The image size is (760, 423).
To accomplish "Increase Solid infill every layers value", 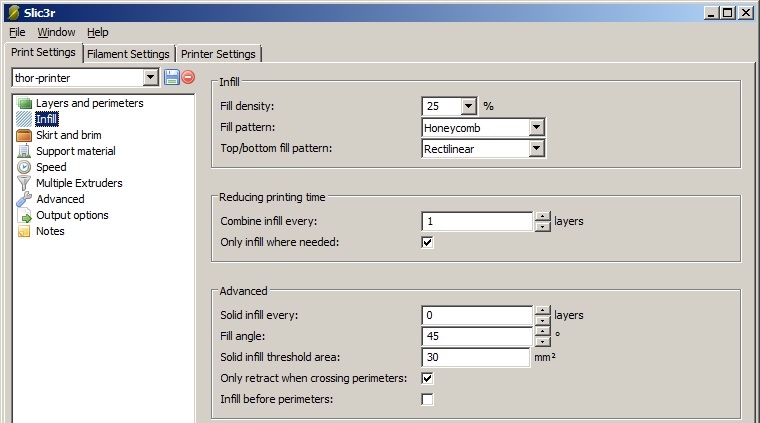I will [x=543, y=311].
